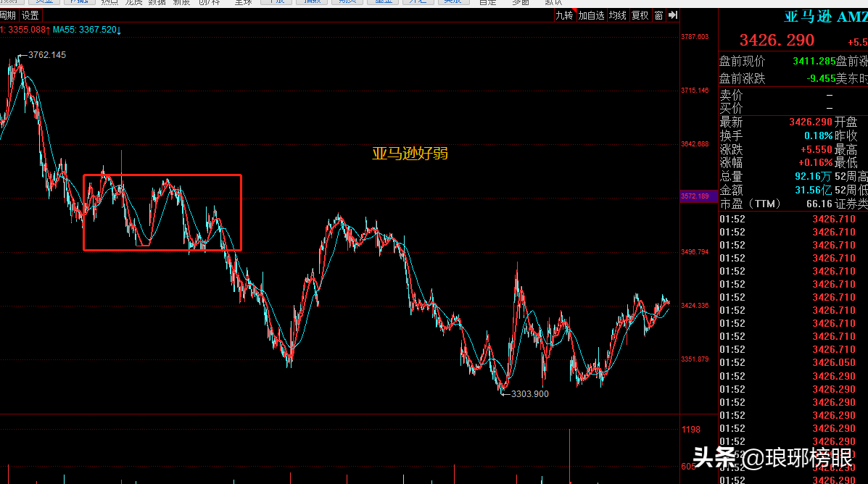Collapse side panel with arrow icon
The image size is (868, 484).
pyautogui.click(x=673, y=15)
